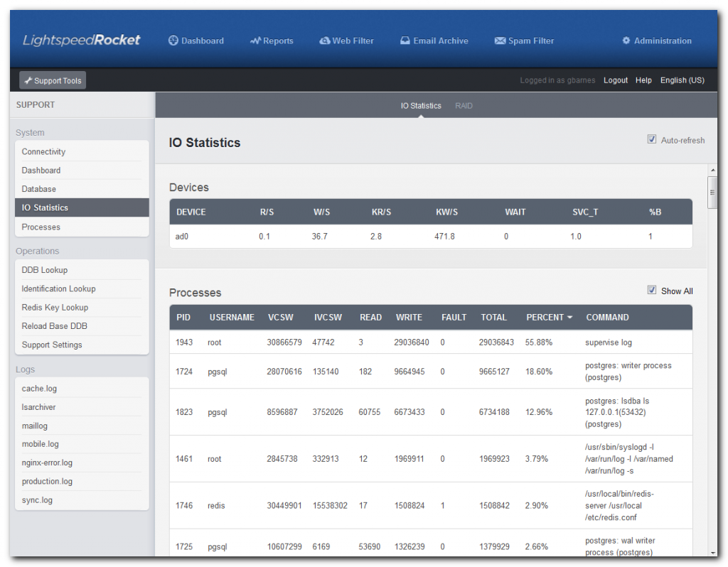This screenshot has width=728, height=567.
Task: Click the Administration gear icon
Action: click(626, 40)
